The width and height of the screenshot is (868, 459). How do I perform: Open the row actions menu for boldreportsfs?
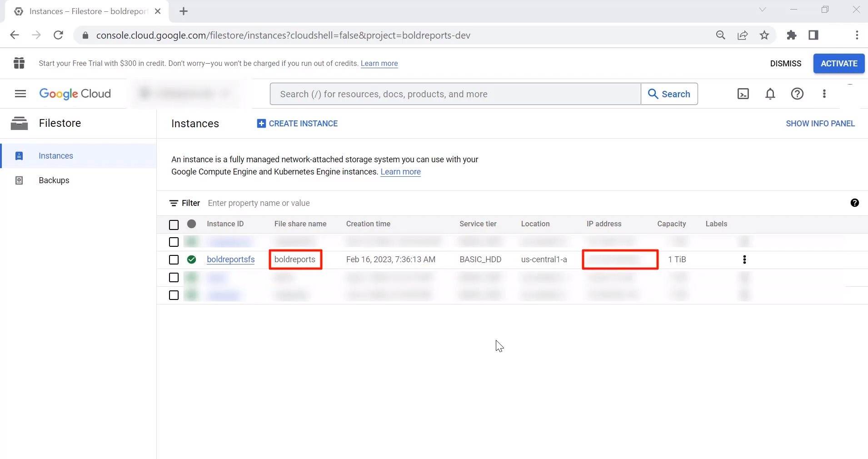point(744,259)
